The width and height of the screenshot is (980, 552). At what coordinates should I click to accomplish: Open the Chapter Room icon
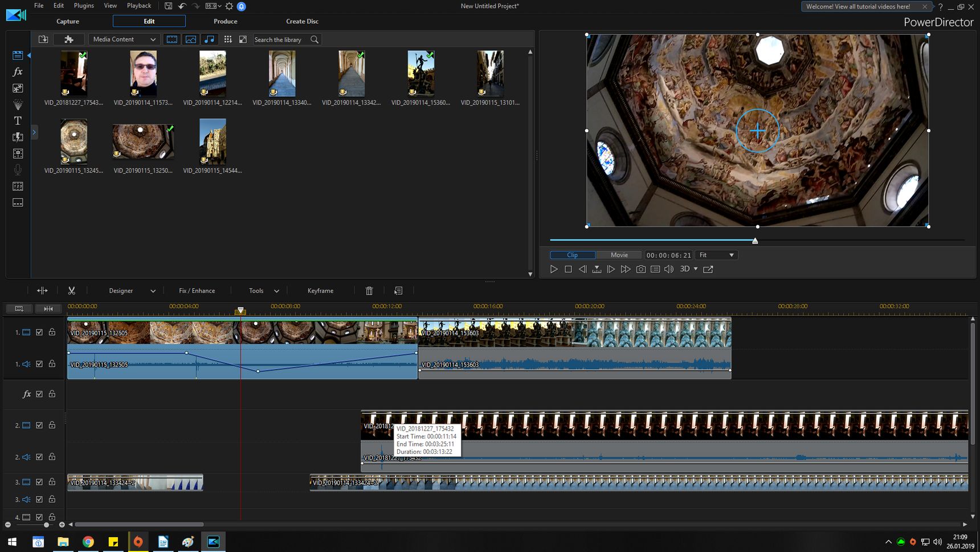click(18, 186)
